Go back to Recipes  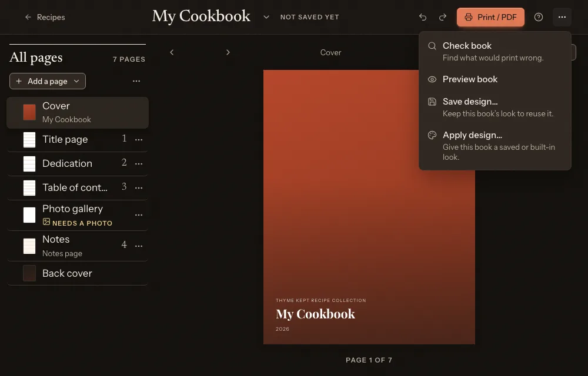pyautogui.click(x=45, y=17)
